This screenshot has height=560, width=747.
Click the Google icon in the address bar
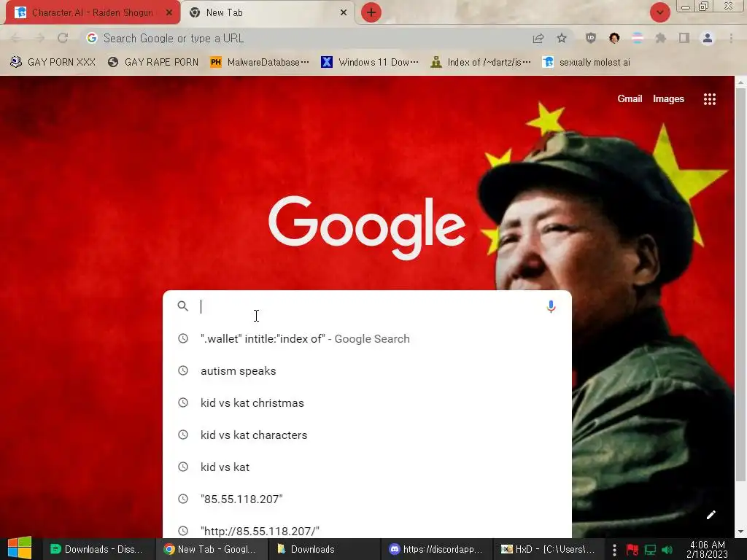(x=92, y=38)
